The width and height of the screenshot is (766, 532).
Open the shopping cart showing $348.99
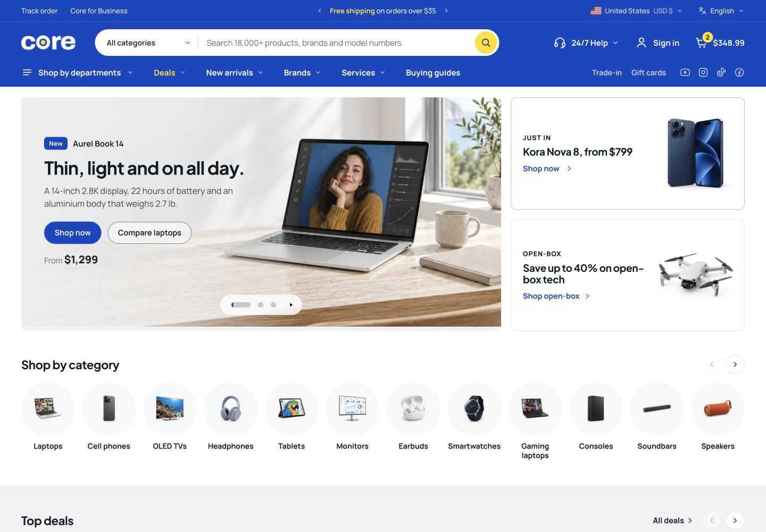click(x=720, y=42)
